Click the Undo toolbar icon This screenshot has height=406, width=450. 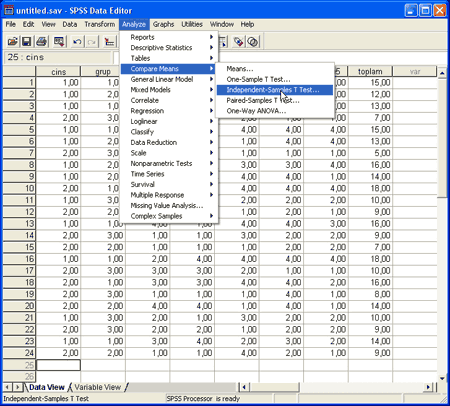pyautogui.click(x=77, y=42)
